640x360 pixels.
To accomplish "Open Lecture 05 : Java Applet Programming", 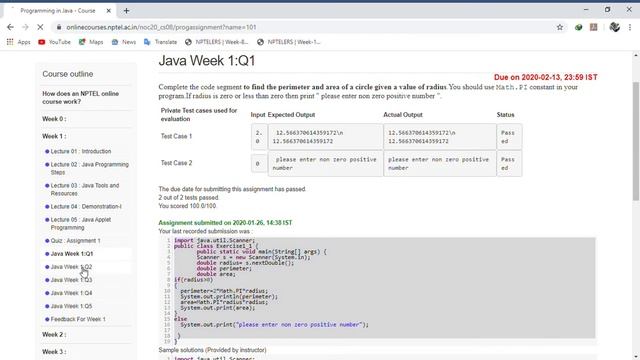I will [x=80, y=223].
